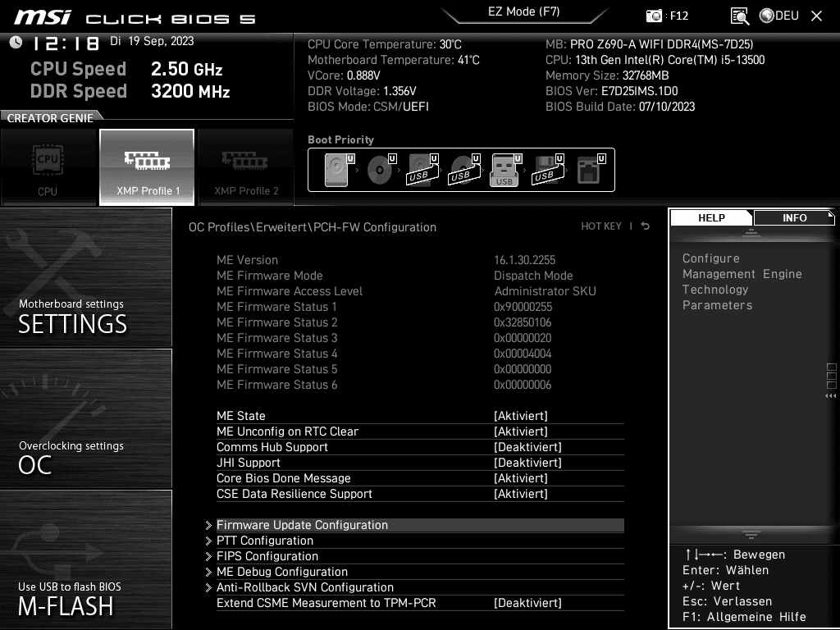Expand ME Debug Configuration submenu

420,572
